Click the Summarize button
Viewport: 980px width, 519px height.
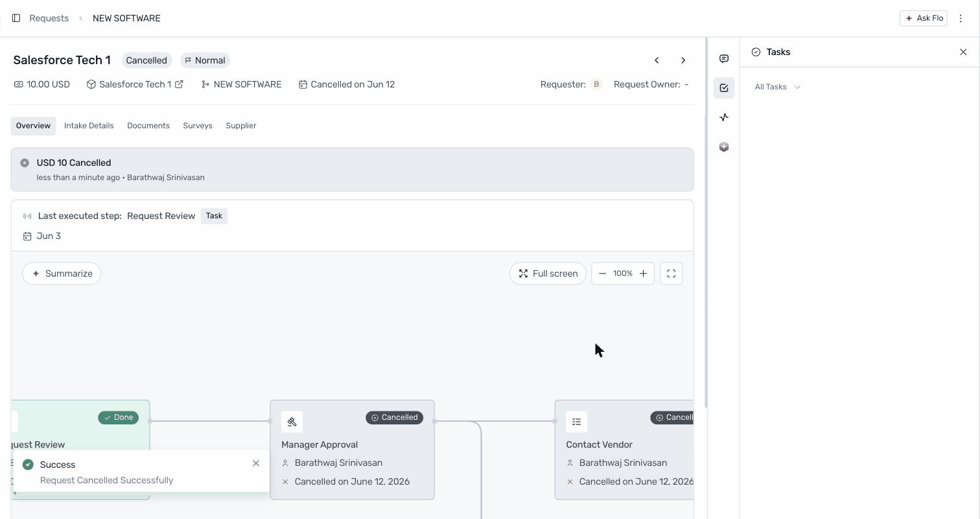tap(62, 273)
